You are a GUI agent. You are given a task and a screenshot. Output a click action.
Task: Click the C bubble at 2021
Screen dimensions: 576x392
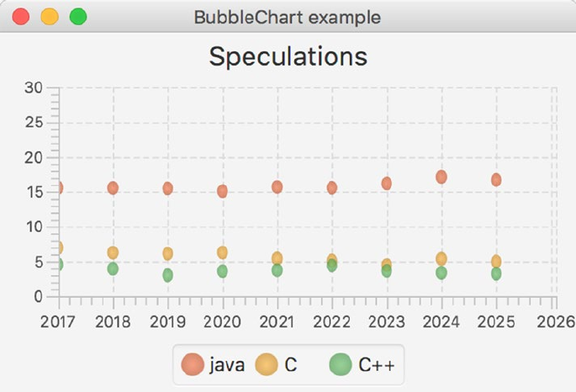(x=277, y=257)
